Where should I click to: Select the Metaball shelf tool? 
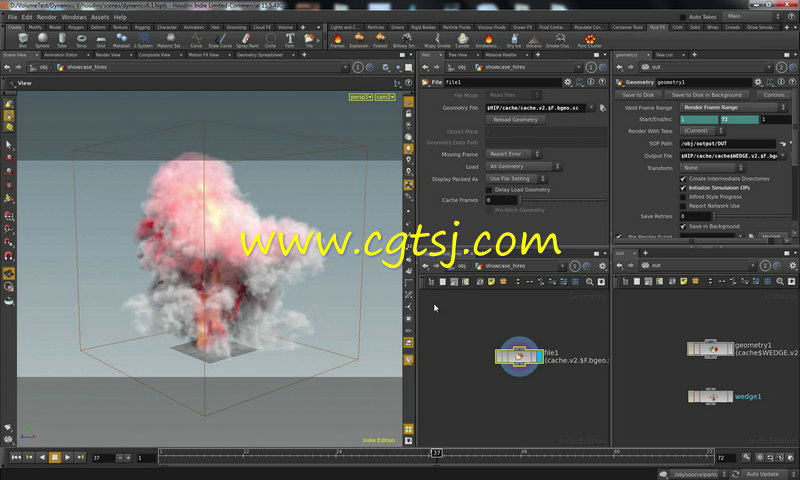click(121, 40)
